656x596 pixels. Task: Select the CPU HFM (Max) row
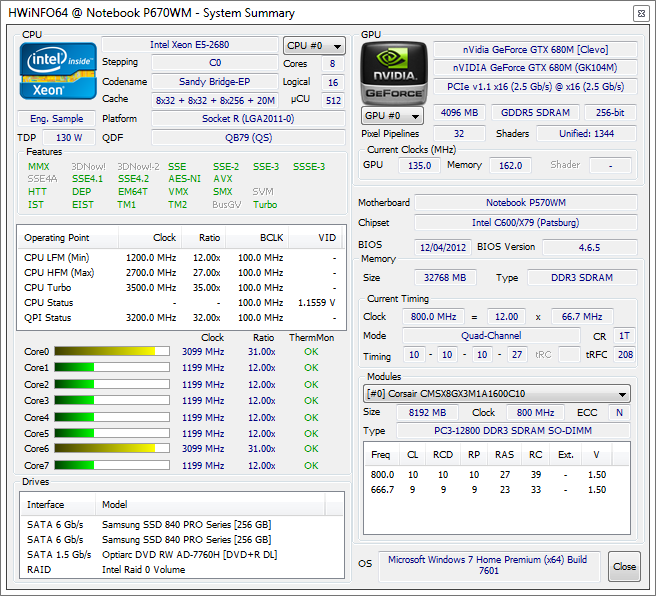point(181,273)
